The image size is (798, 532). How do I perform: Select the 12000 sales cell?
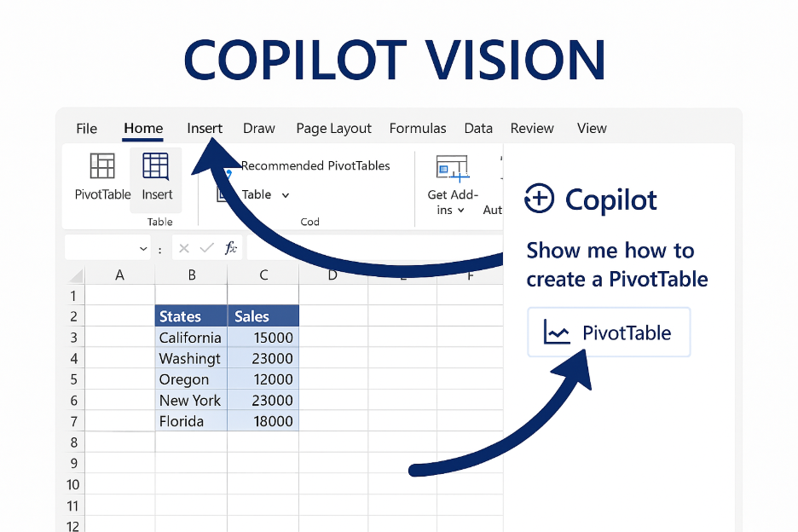pyautogui.click(x=263, y=379)
